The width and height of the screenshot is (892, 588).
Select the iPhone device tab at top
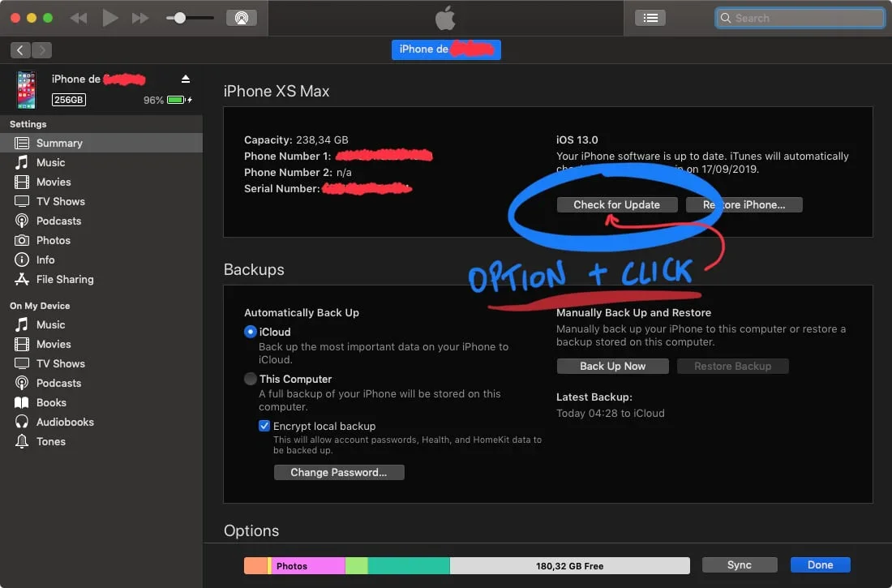(x=446, y=49)
